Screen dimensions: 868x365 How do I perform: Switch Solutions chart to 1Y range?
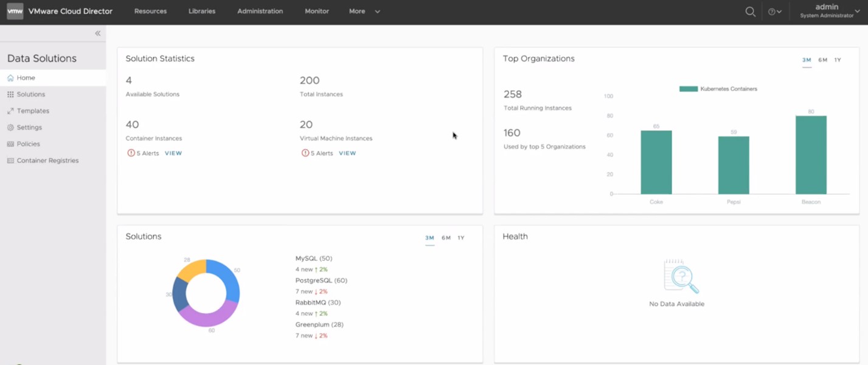point(461,238)
